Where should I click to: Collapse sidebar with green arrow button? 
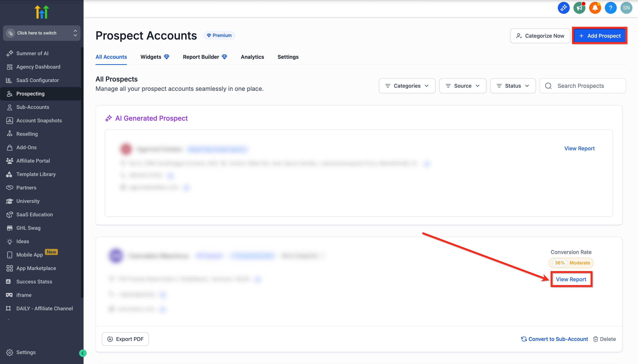click(x=83, y=353)
